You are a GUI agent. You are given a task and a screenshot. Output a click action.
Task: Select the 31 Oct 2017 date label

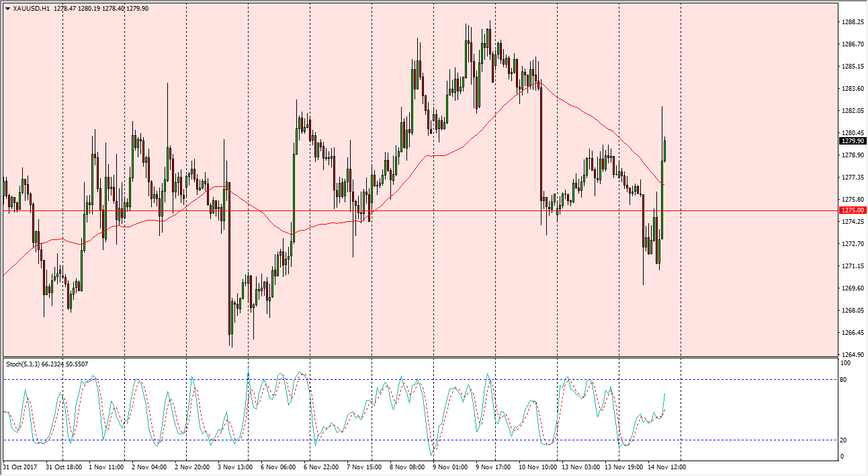pyautogui.click(x=20, y=467)
